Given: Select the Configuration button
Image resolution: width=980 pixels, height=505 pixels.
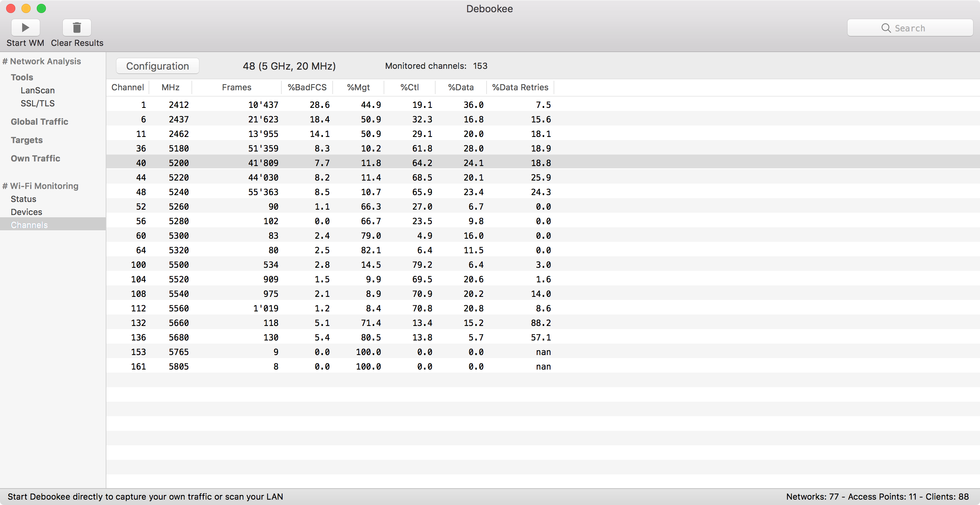Looking at the screenshot, I should click(x=157, y=65).
